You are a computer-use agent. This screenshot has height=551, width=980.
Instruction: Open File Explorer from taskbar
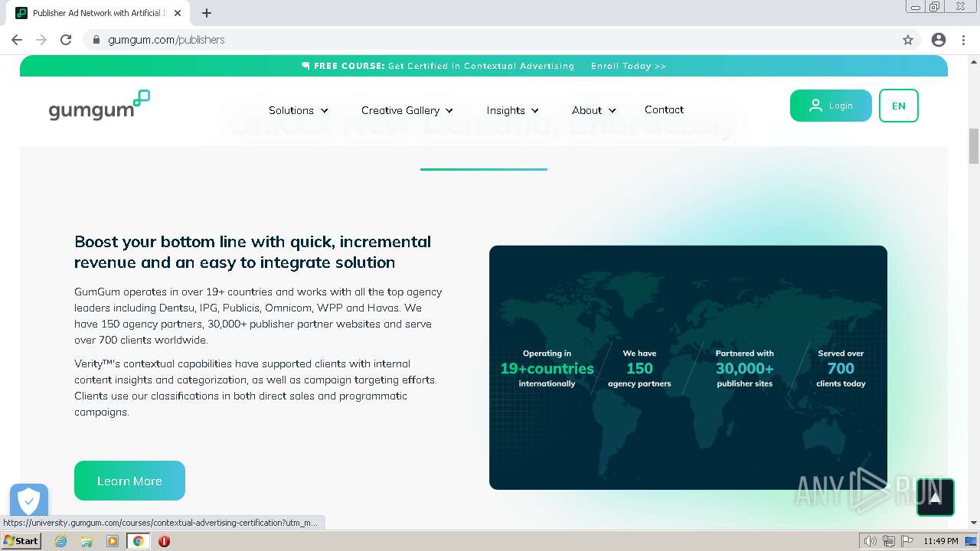tap(87, 541)
